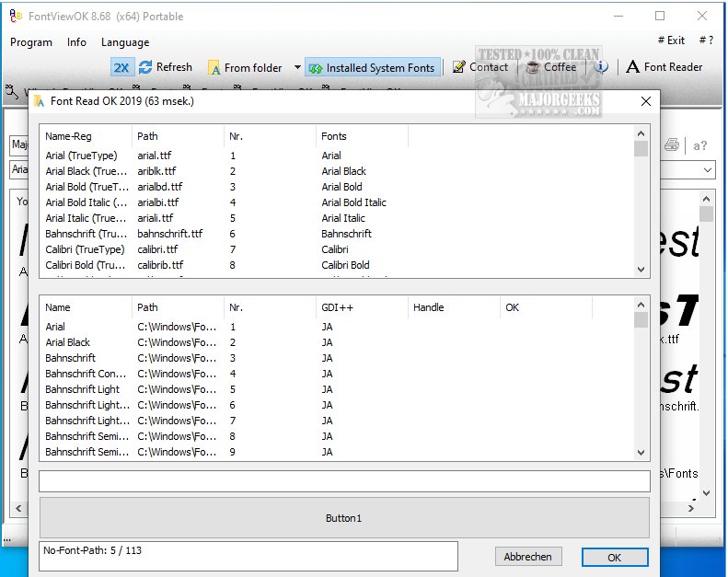
Task: Click main window vertical scroll up arrow
Action: (x=706, y=199)
